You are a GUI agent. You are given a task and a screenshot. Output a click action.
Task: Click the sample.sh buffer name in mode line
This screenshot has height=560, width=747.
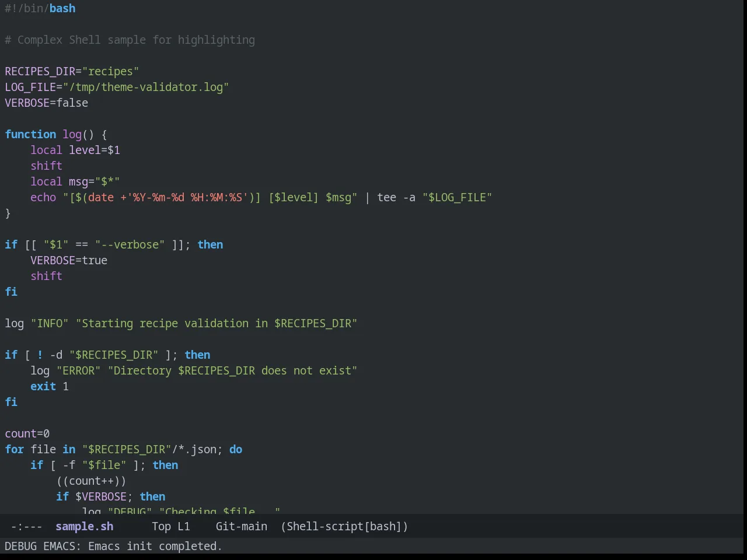pos(85,526)
